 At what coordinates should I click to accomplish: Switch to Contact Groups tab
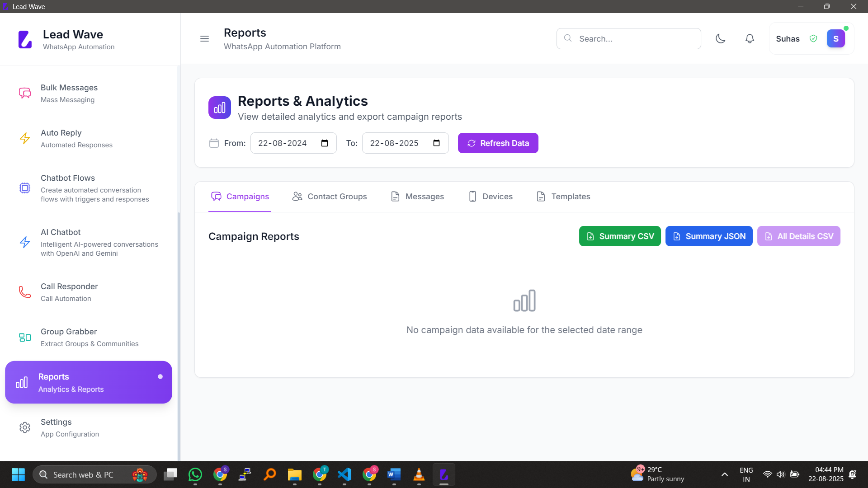coord(330,197)
